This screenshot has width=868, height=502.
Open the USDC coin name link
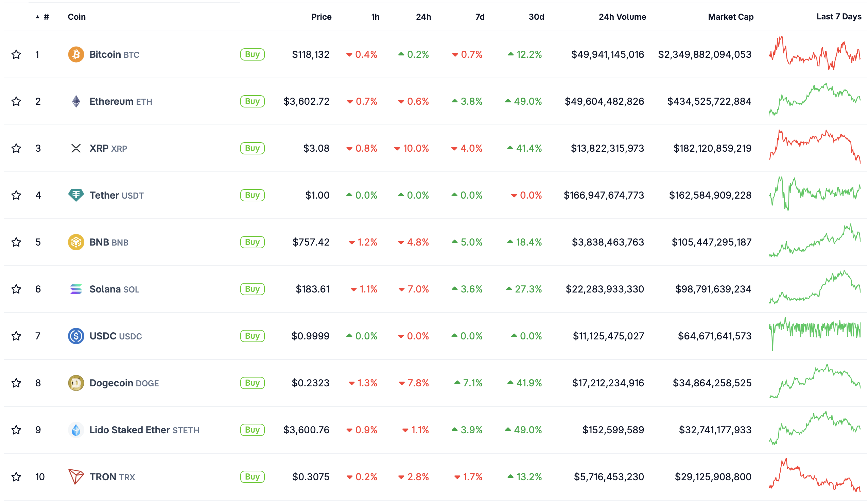click(x=116, y=336)
